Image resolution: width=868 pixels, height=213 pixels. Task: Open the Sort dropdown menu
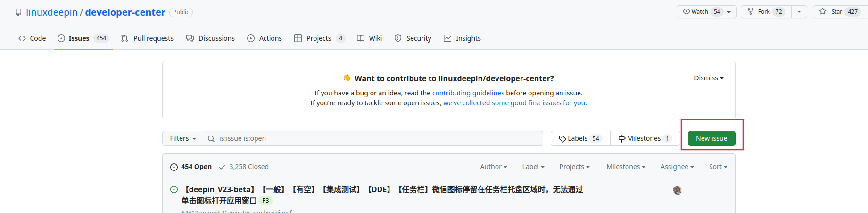[x=718, y=167]
